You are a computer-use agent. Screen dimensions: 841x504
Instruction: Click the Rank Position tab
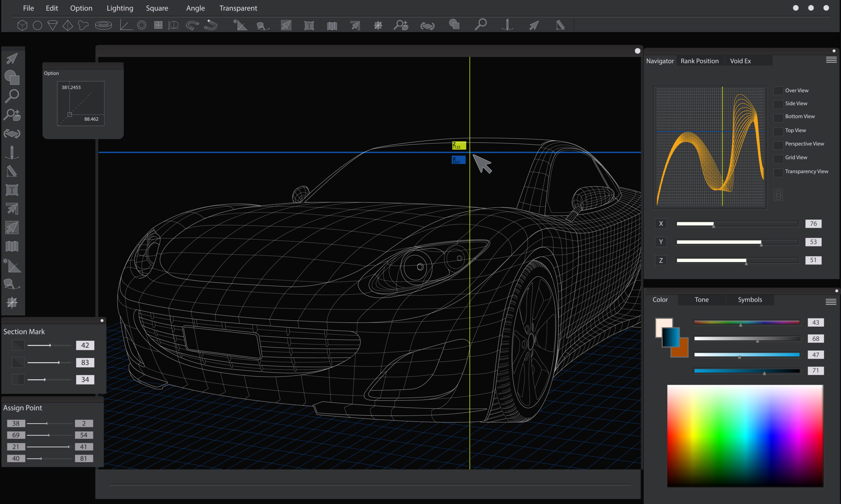699,61
